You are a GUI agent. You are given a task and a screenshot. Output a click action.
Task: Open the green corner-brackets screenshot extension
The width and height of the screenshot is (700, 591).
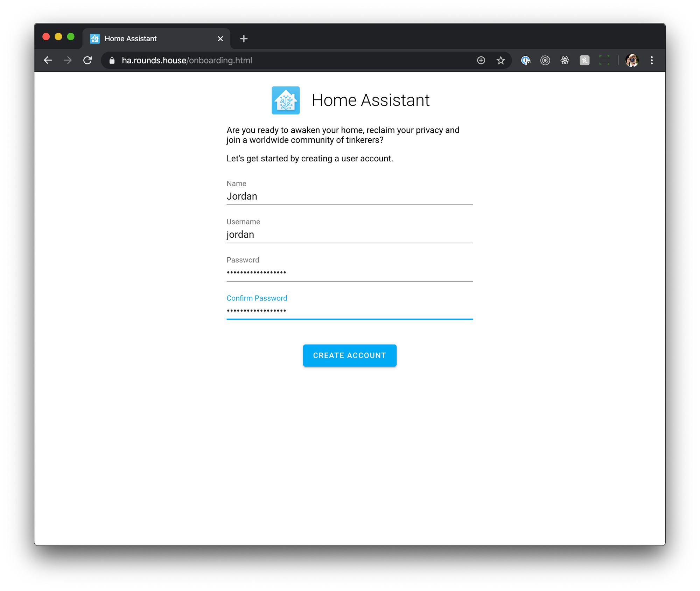point(604,60)
